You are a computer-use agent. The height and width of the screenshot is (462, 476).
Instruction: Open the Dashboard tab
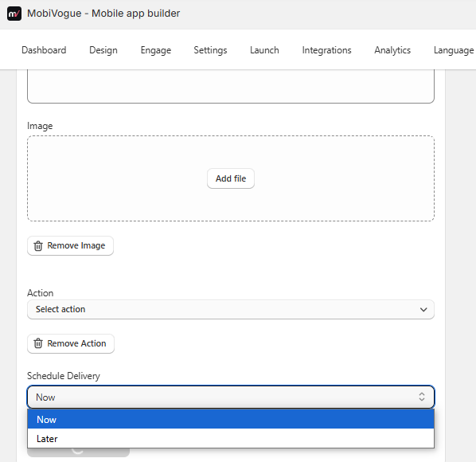click(x=44, y=50)
